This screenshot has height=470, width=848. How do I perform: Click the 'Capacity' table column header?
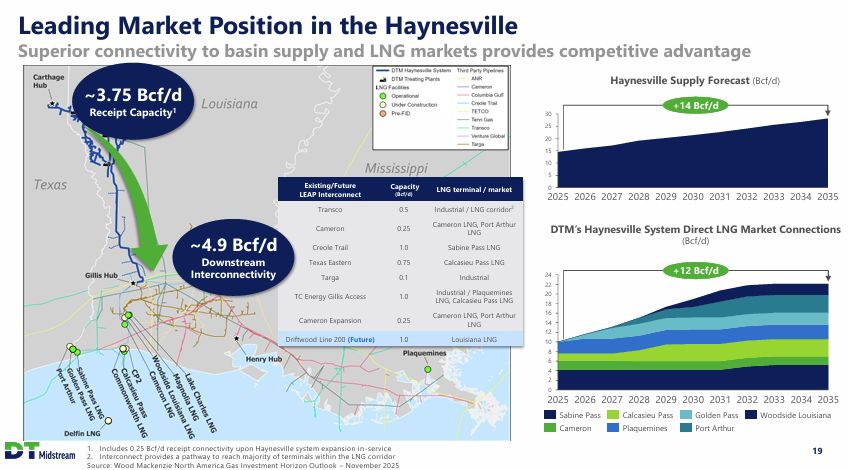[405, 189]
